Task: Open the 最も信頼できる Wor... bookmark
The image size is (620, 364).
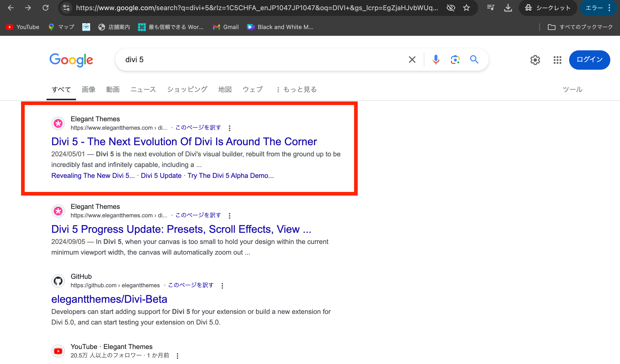Action: pos(171,27)
